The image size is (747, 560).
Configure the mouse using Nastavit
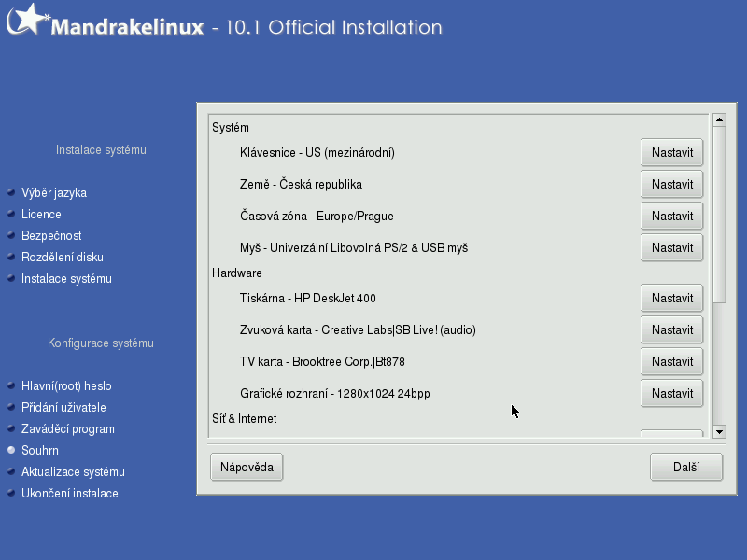(671, 247)
